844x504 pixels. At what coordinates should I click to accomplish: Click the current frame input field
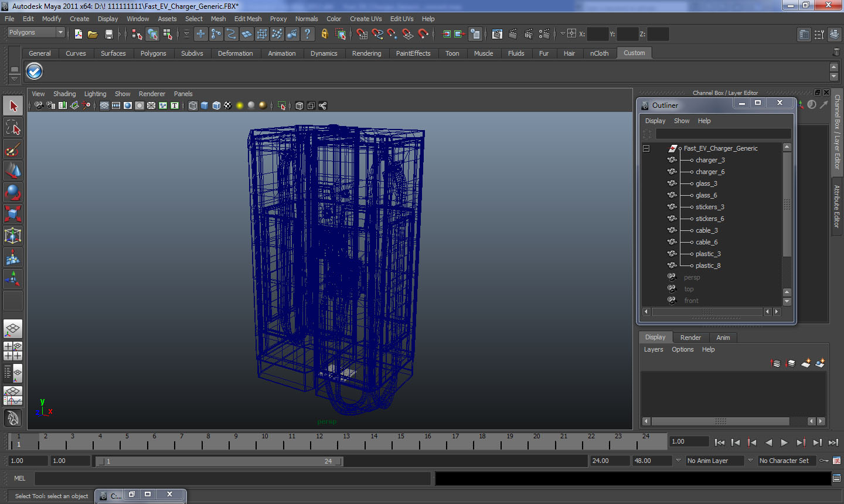689,442
